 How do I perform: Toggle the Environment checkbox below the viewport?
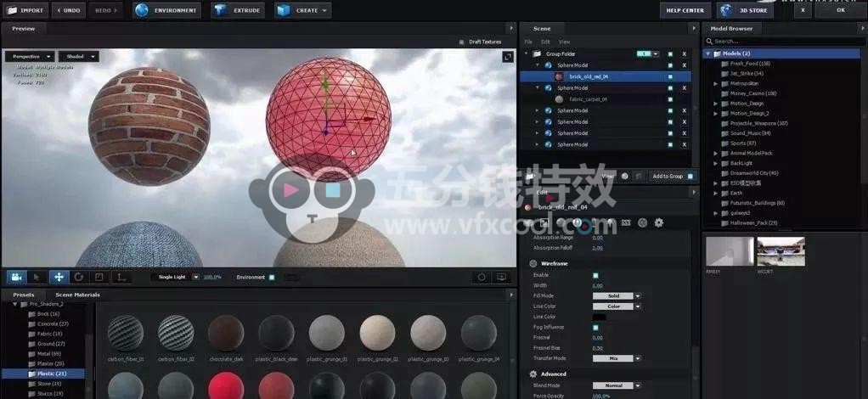(x=272, y=278)
